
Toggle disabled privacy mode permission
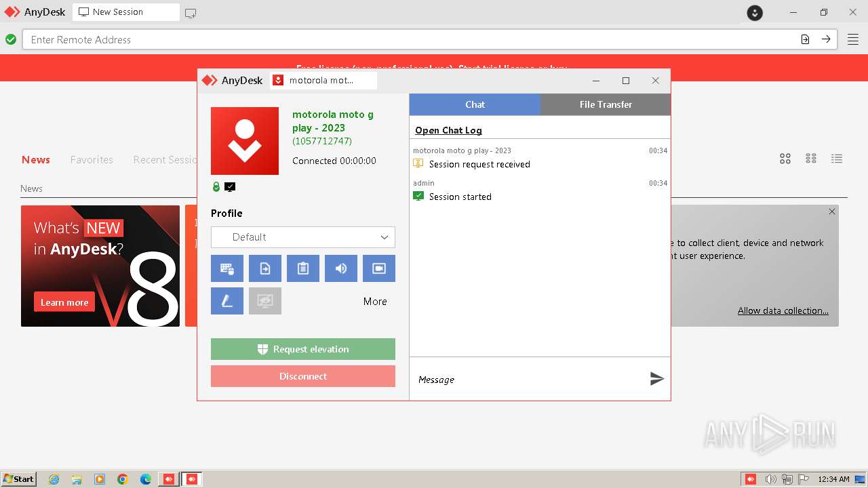[265, 301]
